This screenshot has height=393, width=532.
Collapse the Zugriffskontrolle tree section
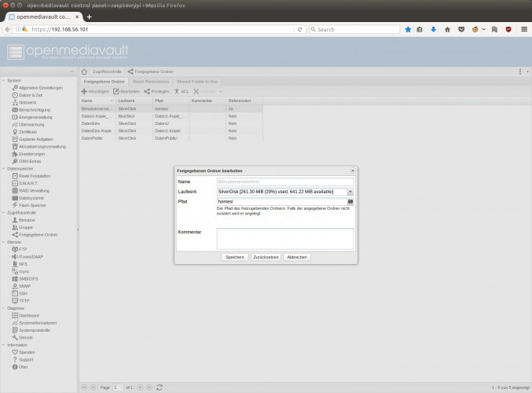coord(3,213)
